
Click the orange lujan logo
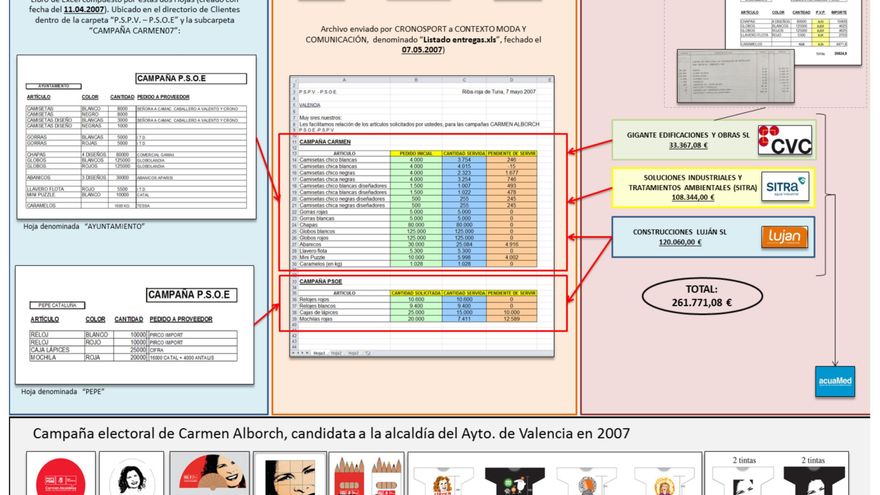[x=785, y=237]
